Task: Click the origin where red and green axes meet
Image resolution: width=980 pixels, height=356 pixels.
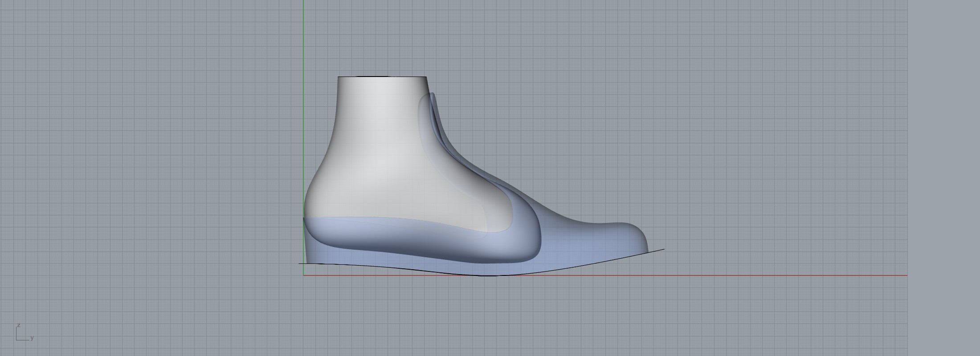Action: pos(304,275)
